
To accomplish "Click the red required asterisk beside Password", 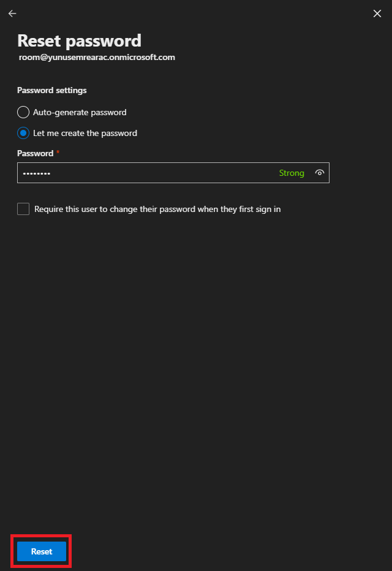I will click(x=58, y=152).
